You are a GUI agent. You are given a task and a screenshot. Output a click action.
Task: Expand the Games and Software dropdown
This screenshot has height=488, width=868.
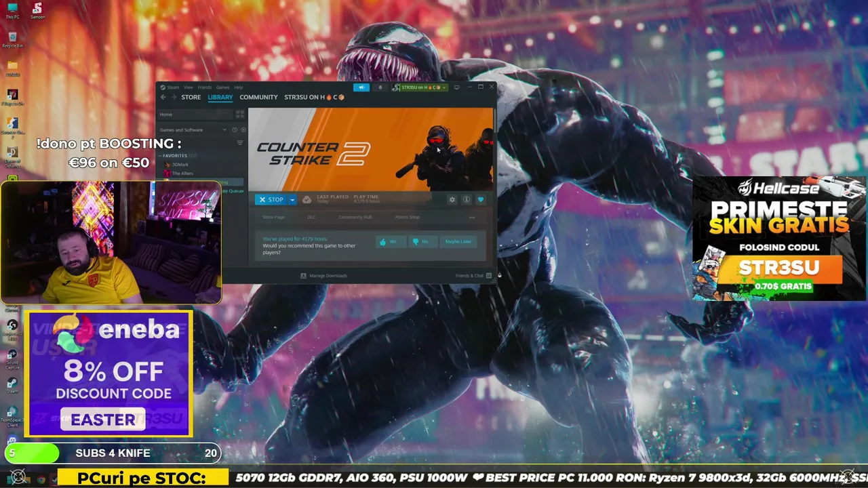coord(193,129)
